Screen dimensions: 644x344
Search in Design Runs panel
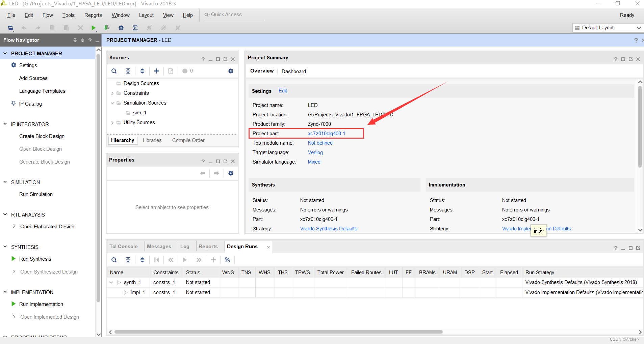(x=114, y=260)
